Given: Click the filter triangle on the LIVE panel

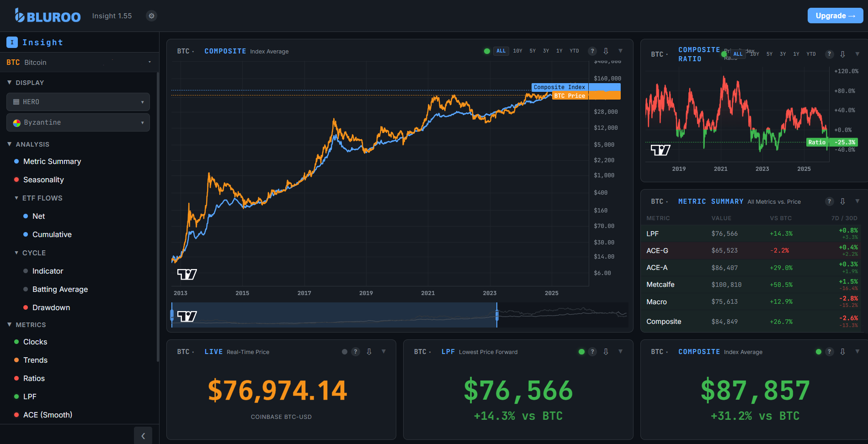Looking at the screenshot, I should 383,352.
